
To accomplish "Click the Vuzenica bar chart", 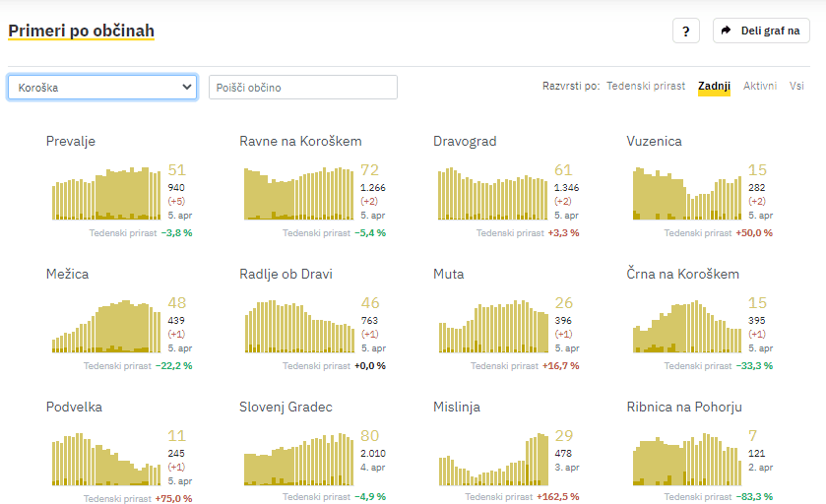I will 686,193.
